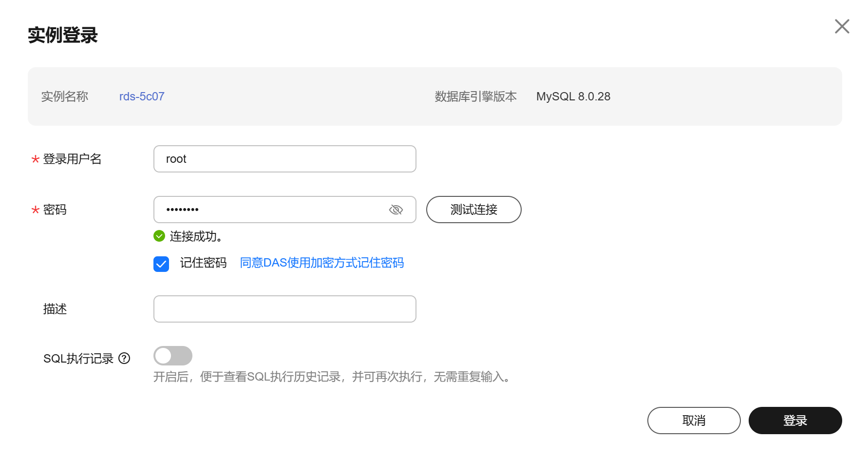Click the MySQL 8.0.28 version text
Viewport: 868px width, 460px height.
[573, 96]
